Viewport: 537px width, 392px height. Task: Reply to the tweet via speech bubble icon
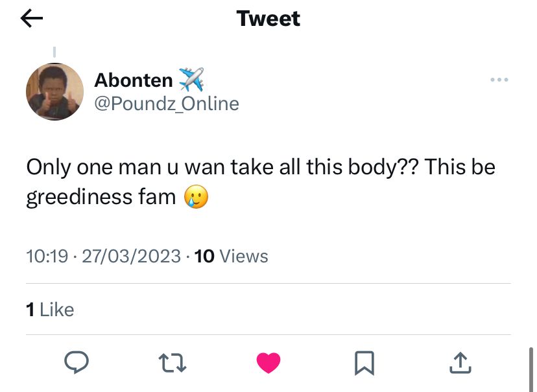pyautogui.click(x=78, y=363)
